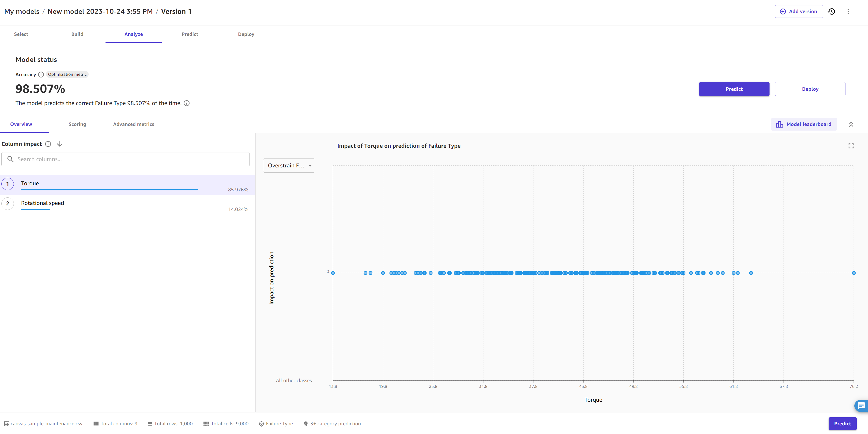Open the Model leaderboard
This screenshot has width=868, height=434.
tap(804, 124)
